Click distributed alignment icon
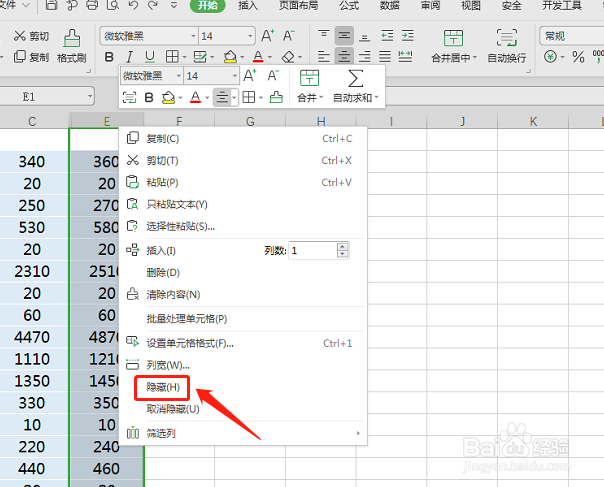 click(x=405, y=57)
